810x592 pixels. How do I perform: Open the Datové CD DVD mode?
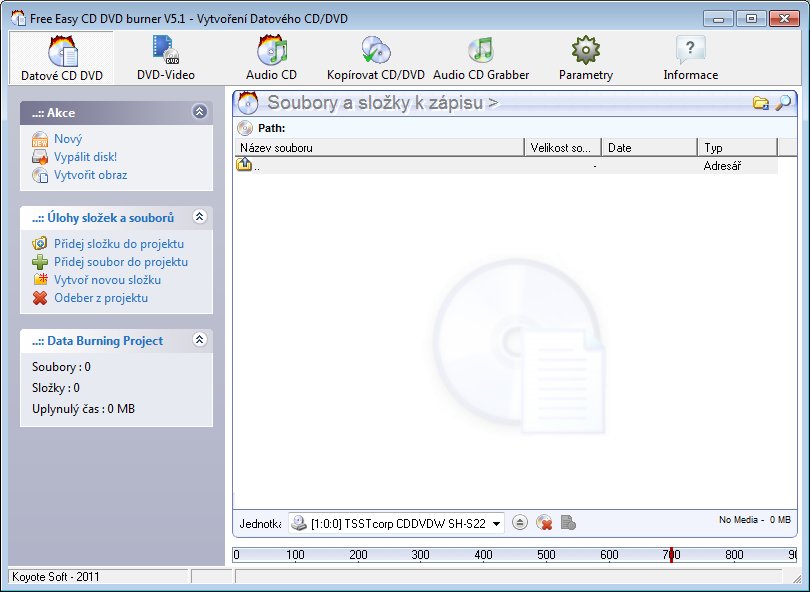(61, 58)
